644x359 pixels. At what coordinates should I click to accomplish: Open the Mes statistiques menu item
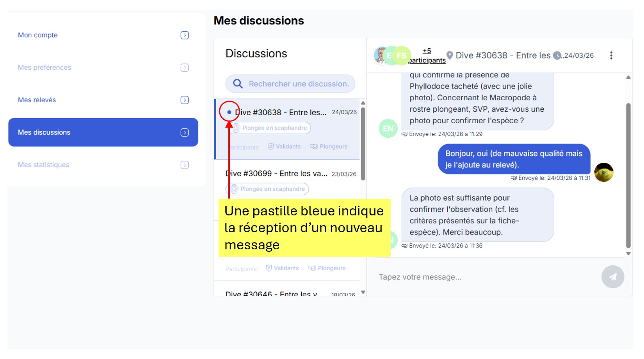44,165
